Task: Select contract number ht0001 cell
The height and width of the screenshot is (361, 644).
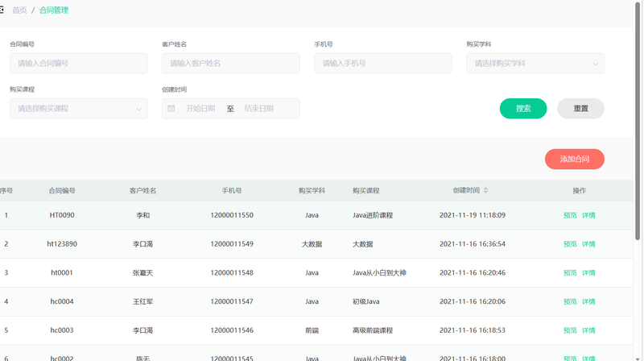Action: [x=62, y=272]
